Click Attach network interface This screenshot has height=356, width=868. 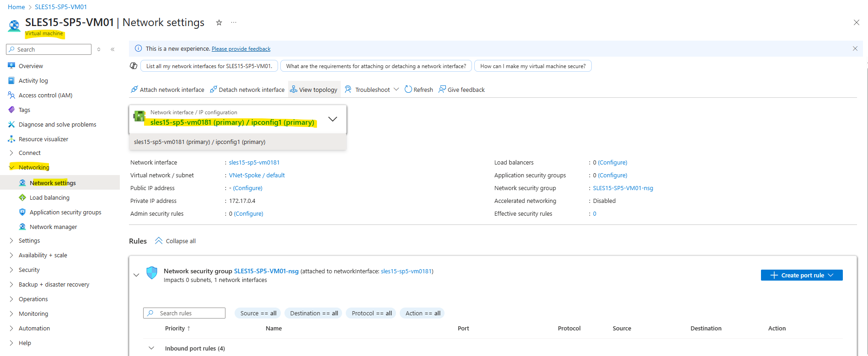pos(167,90)
